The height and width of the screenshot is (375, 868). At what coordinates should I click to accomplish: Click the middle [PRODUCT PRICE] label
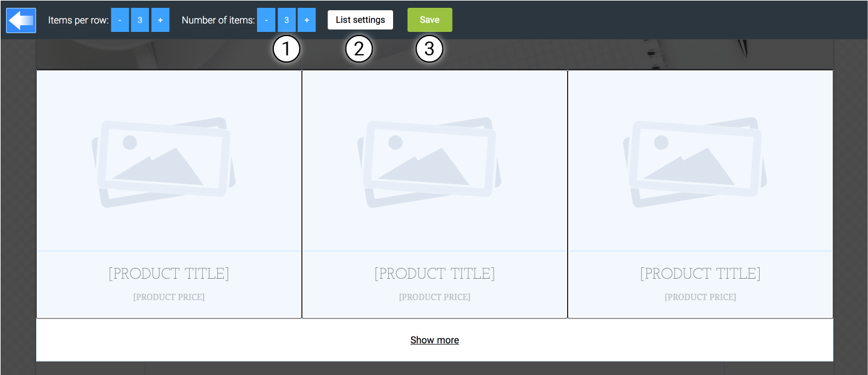435,297
